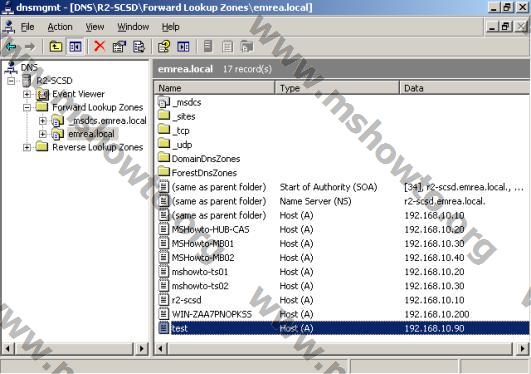
Task: Select the DomainDnsZones folder
Action: coord(199,159)
